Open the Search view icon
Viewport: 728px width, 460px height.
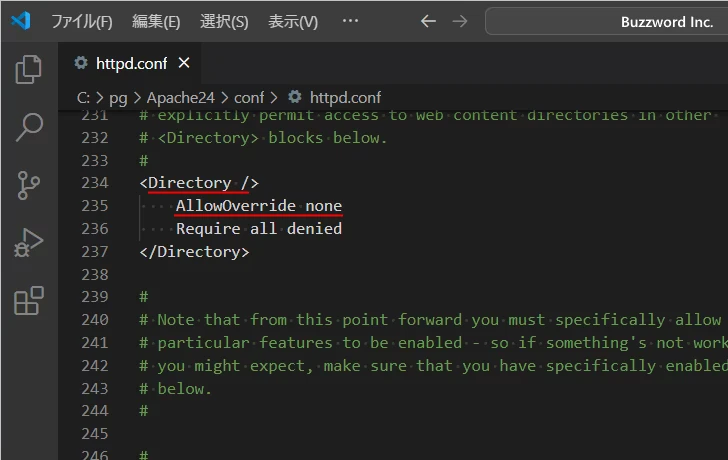point(29,127)
